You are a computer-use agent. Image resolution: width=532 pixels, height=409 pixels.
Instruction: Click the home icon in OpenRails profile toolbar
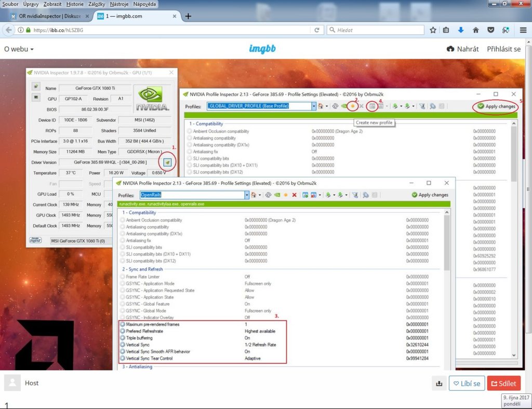[x=254, y=195]
